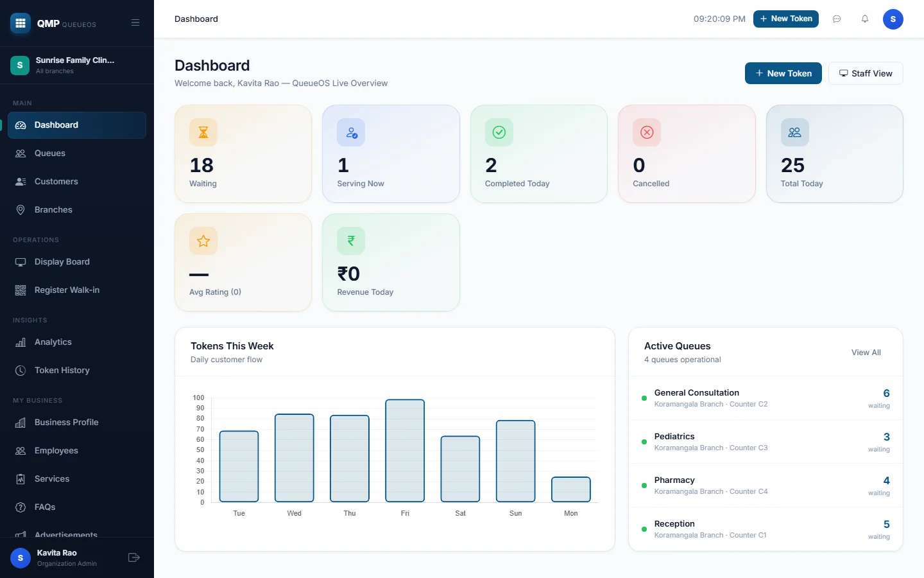The height and width of the screenshot is (578, 924).
Task: Click the star icon on Avg Rating card
Action: [203, 241]
